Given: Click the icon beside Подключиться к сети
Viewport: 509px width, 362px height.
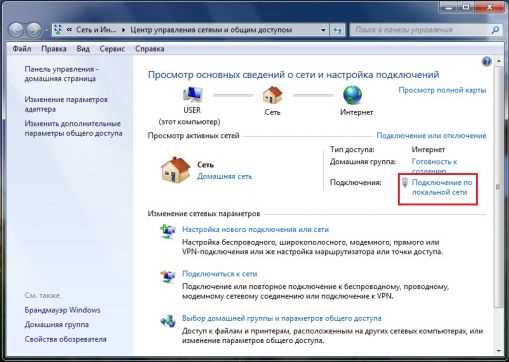Looking at the screenshot, I should (x=168, y=276).
